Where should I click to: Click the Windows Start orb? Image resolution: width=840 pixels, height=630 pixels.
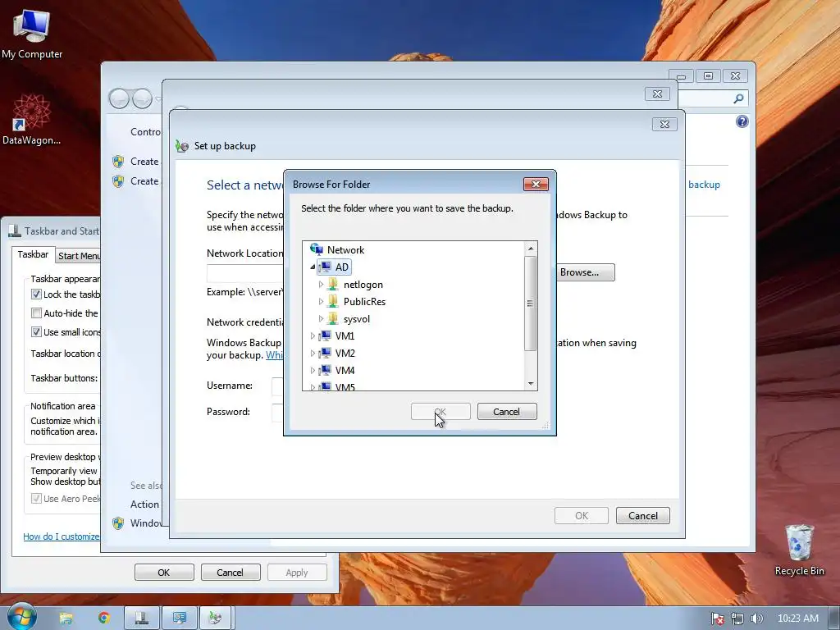click(x=21, y=617)
